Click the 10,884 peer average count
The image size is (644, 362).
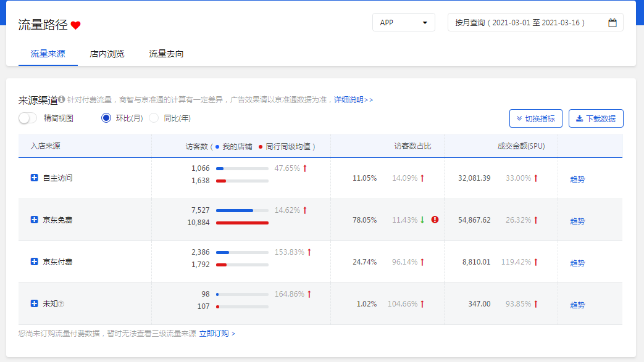tap(198, 223)
